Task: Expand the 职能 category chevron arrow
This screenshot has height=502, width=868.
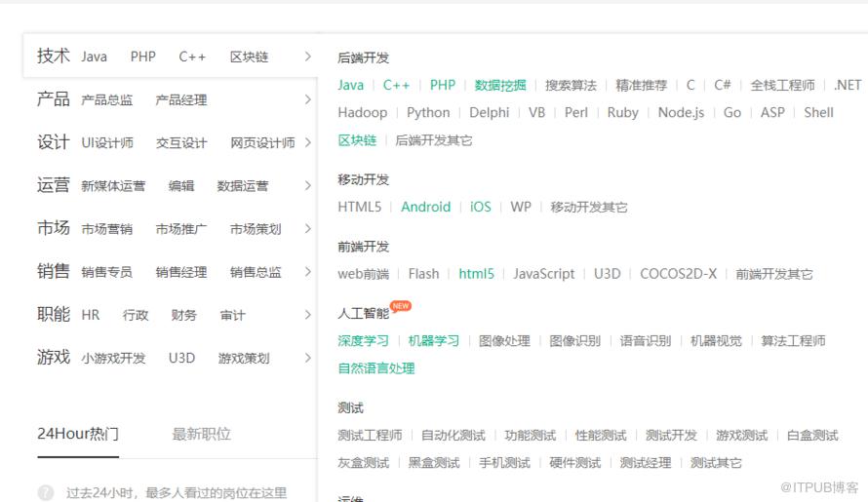Action: point(308,315)
